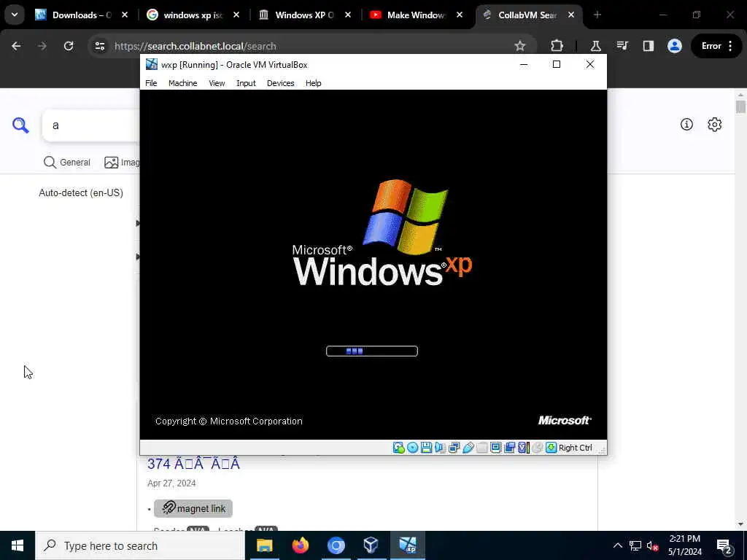Click the address bar URL
747x560 pixels.
[x=196, y=46]
